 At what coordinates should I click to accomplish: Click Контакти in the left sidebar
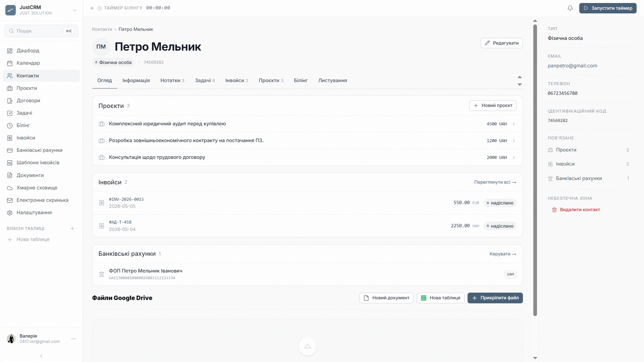pyautogui.click(x=41, y=76)
